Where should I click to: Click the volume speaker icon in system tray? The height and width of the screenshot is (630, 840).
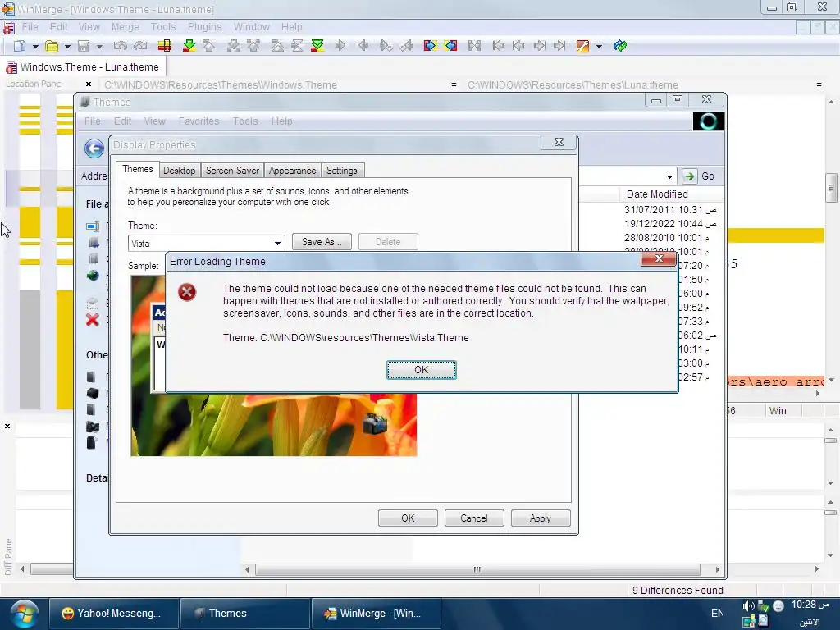[748, 606]
